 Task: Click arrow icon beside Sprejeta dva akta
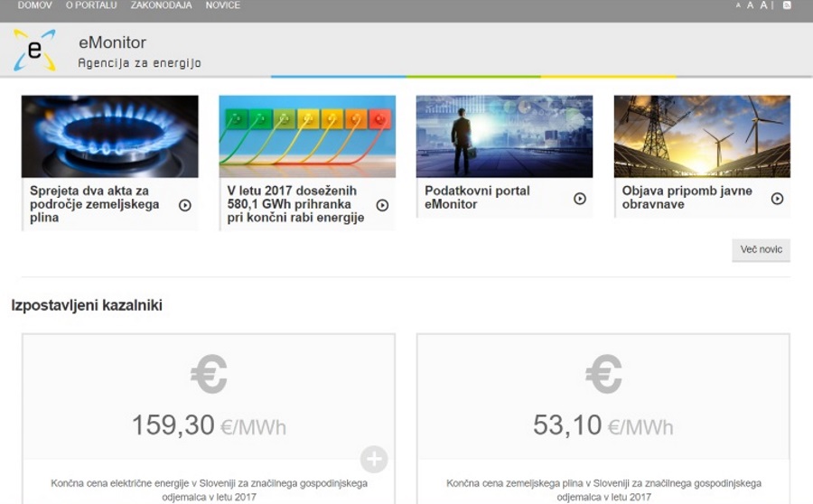tap(184, 205)
